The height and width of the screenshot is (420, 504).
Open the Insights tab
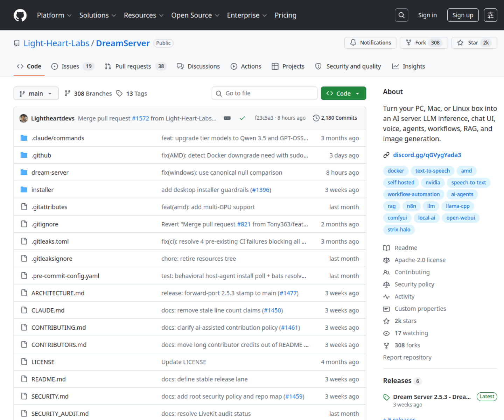[408, 66]
